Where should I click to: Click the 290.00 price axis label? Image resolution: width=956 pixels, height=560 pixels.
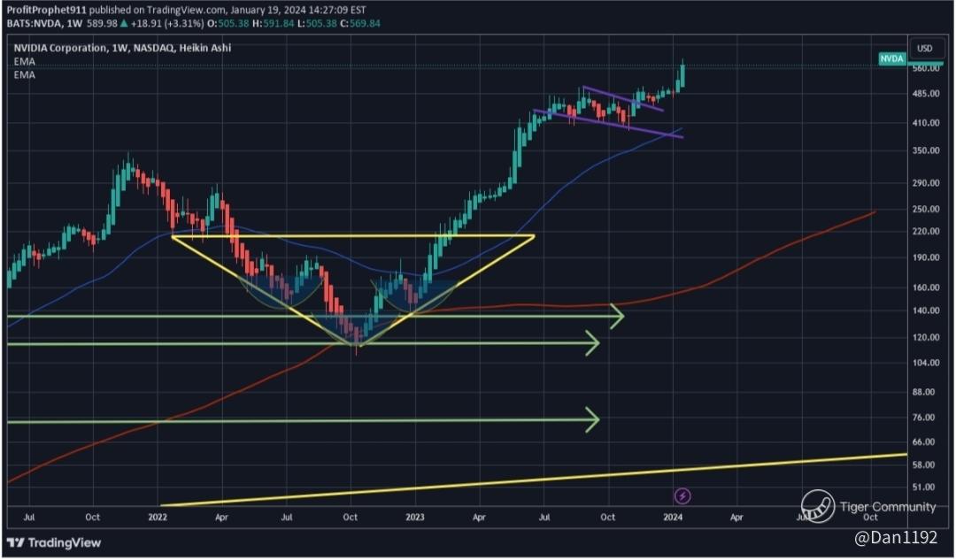pos(926,183)
